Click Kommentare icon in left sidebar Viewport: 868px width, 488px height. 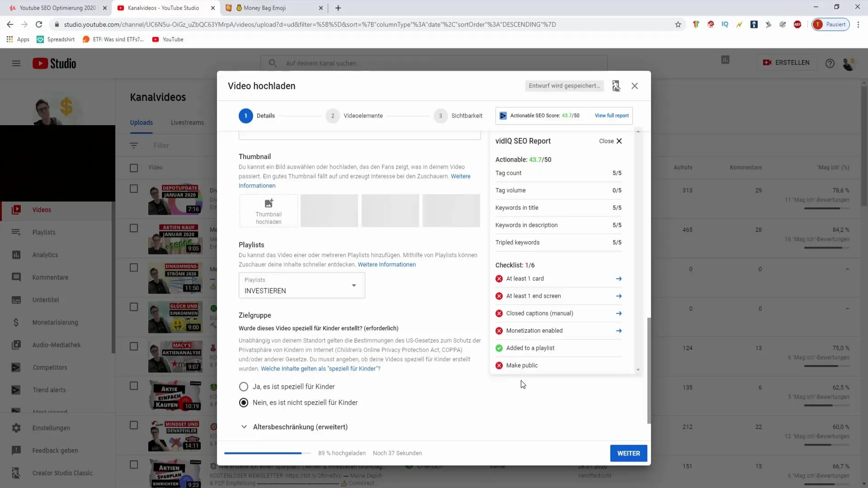[16, 277]
